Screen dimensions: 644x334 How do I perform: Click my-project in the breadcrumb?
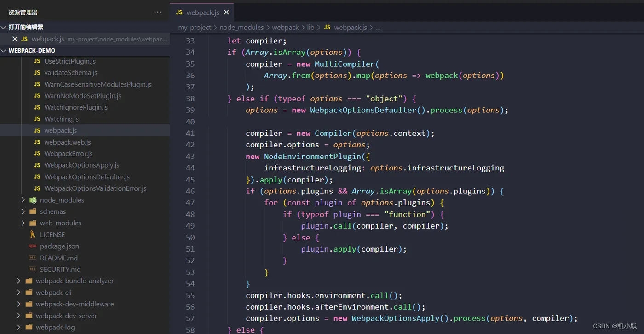pyautogui.click(x=195, y=28)
